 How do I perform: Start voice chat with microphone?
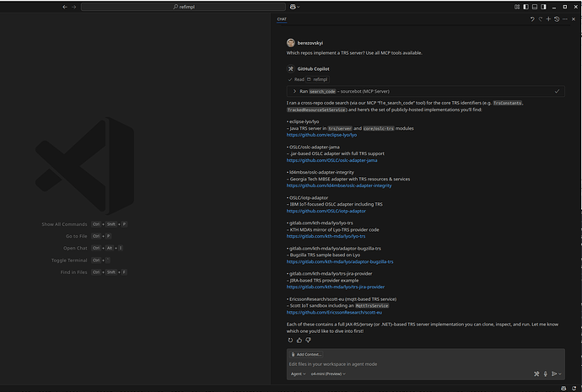click(545, 373)
